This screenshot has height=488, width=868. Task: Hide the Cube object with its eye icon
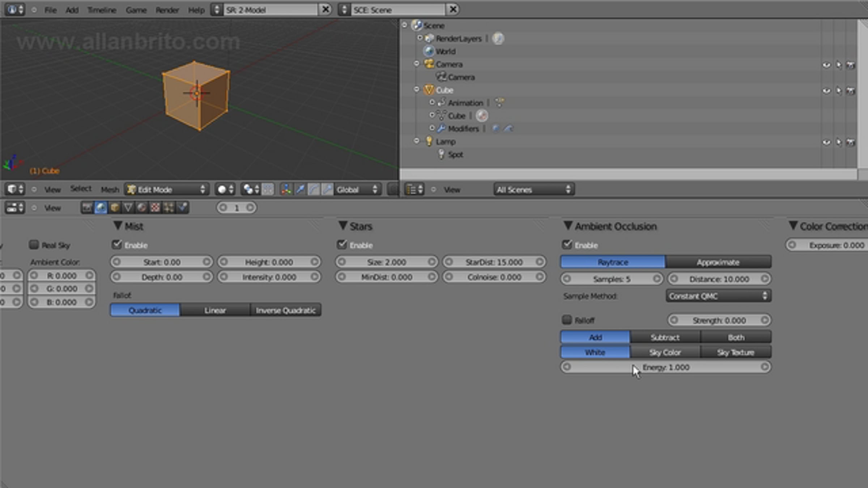(826, 91)
